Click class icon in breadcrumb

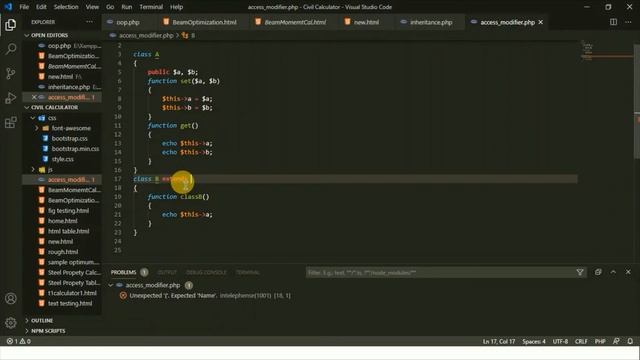(x=185, y=36)
